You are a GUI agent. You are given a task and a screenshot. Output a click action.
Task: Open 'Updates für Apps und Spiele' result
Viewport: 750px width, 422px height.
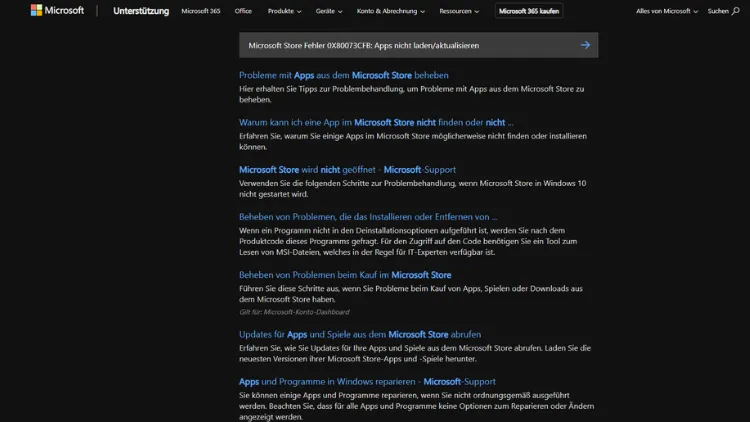[360, 334]
